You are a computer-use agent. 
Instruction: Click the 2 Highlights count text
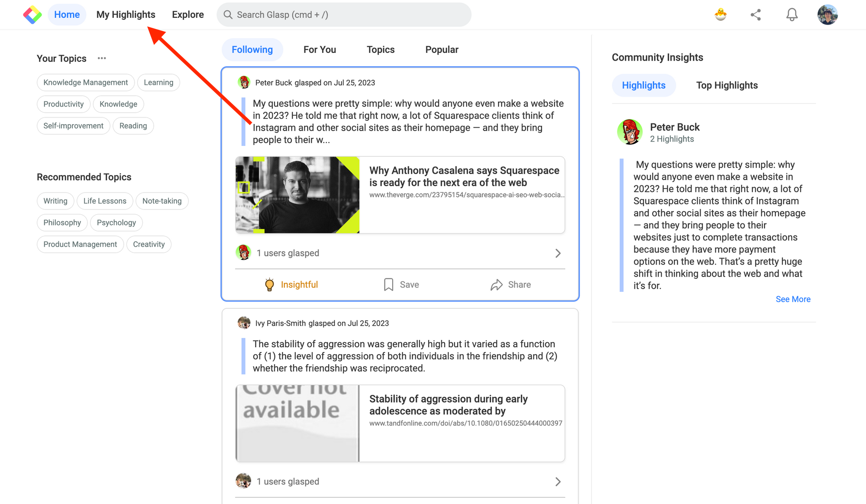tap(672, 139)
